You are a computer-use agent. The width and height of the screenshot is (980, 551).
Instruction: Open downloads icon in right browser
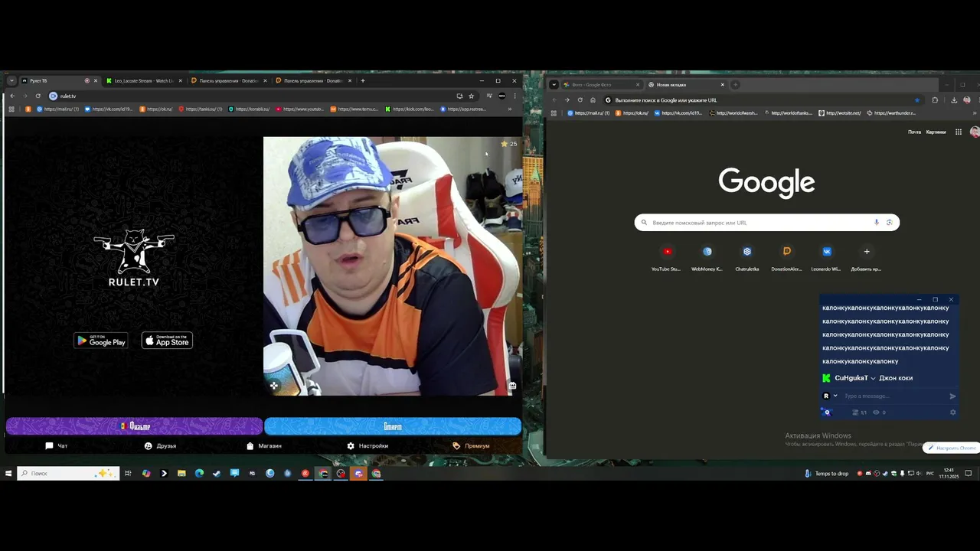954,100
